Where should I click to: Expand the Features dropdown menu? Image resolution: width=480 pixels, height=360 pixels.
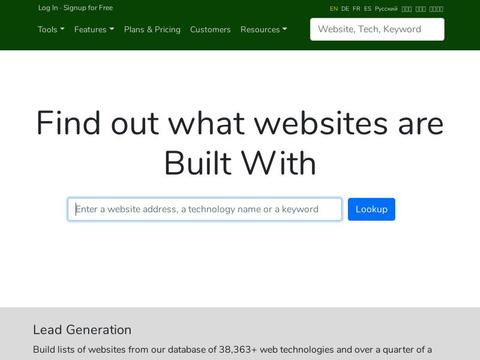click(x=94, y=29)
